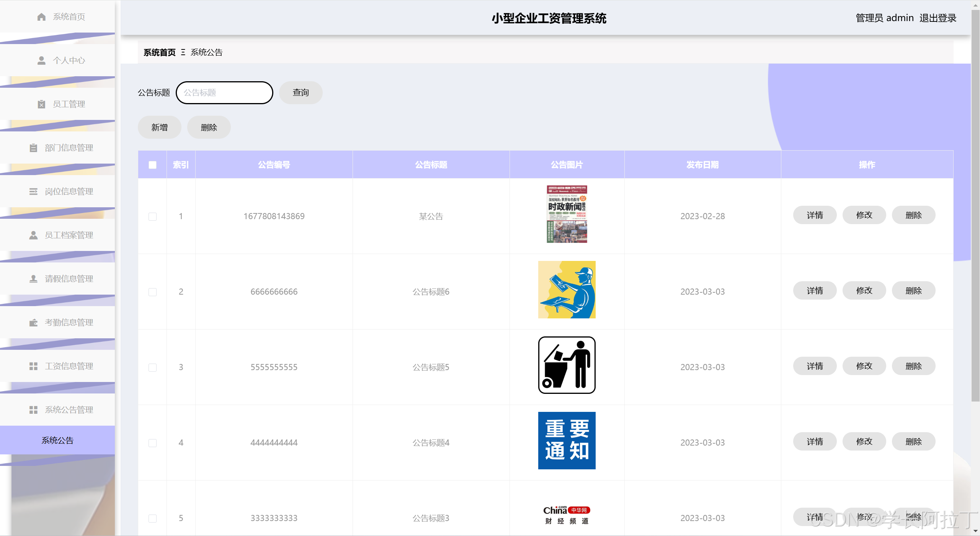Click the 公告标题 search input field
Image resolution: width=980 pixels, height=536 pixels.
pos(224,93)
